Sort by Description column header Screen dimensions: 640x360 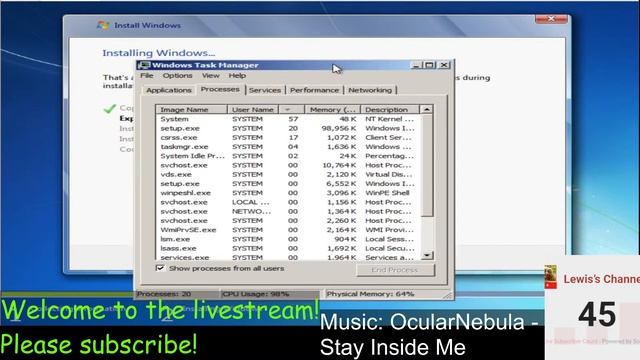390,109
